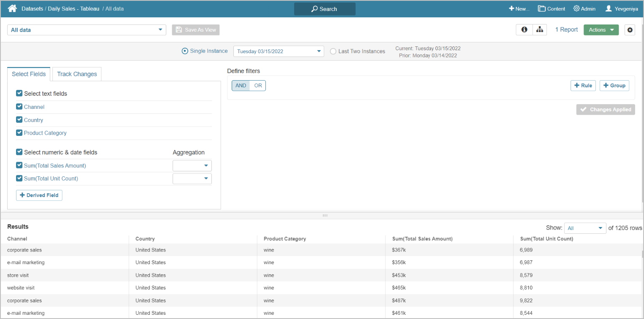Screen dimensions: 644x319
Task: Switch to the Track Changes tab
Action: (77, 74)
